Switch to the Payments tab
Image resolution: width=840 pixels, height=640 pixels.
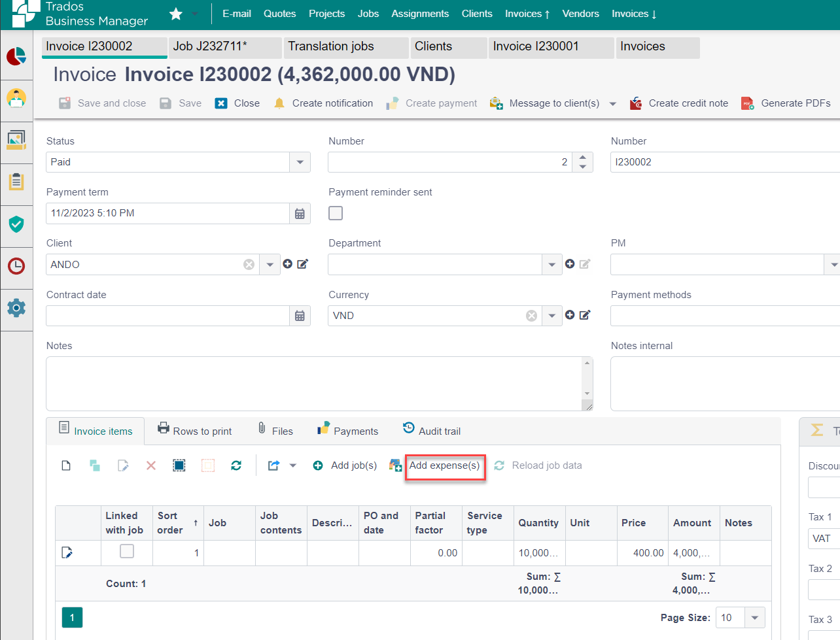coord(348,431)
